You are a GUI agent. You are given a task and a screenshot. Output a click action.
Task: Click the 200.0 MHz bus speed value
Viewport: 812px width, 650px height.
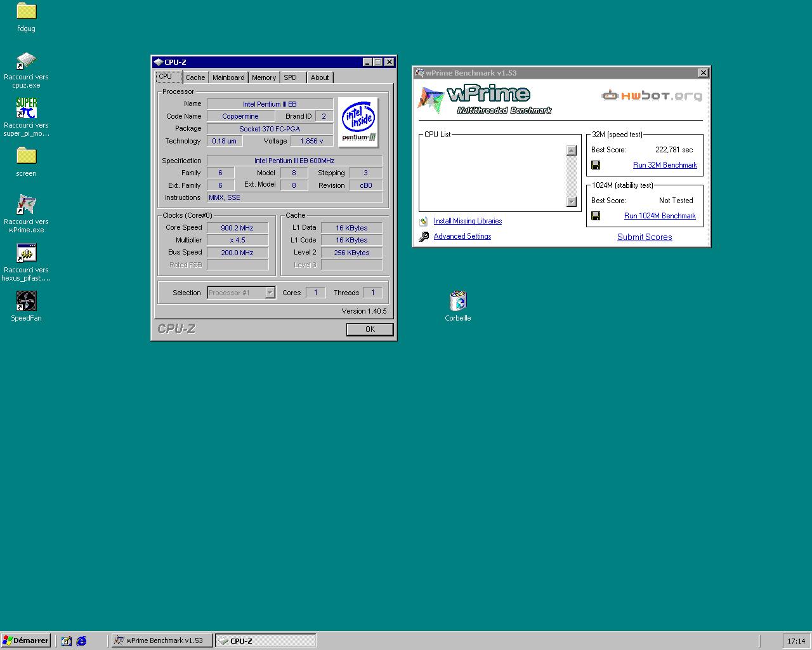(x=237, y=253)
